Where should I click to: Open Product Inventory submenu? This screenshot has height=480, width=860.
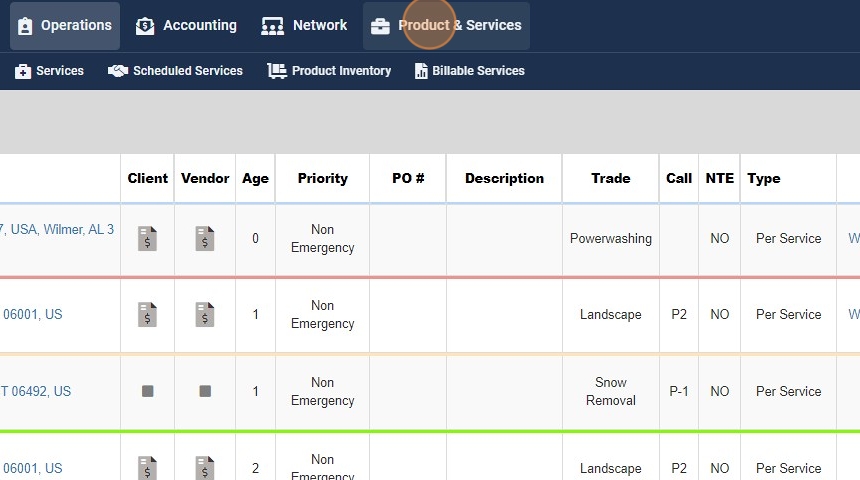[329, 71]
